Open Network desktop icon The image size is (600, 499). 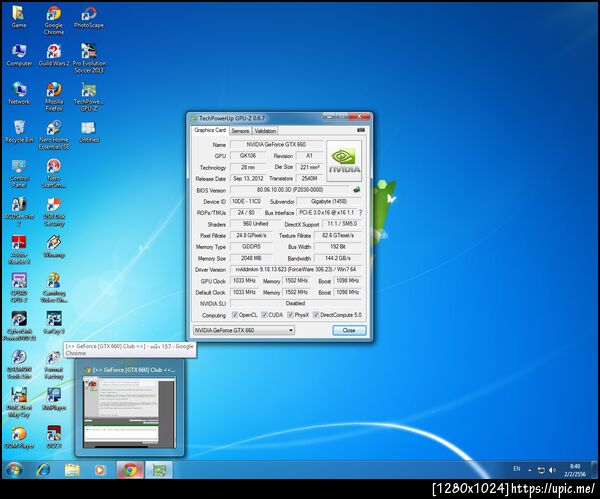coord(19,93)
